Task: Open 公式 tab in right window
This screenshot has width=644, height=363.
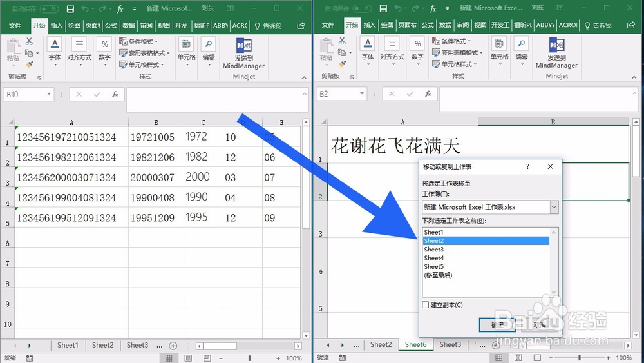Action: click(x=428, y=25)
